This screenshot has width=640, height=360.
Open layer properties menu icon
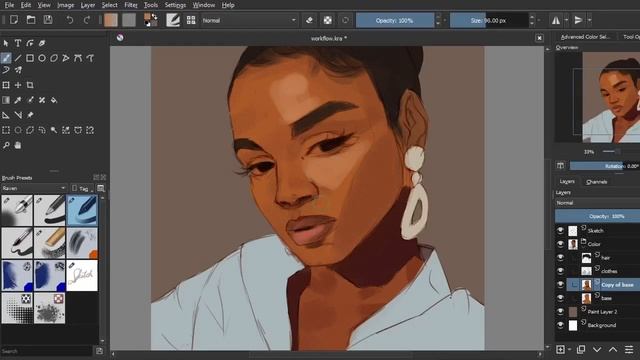pos(629,350)
